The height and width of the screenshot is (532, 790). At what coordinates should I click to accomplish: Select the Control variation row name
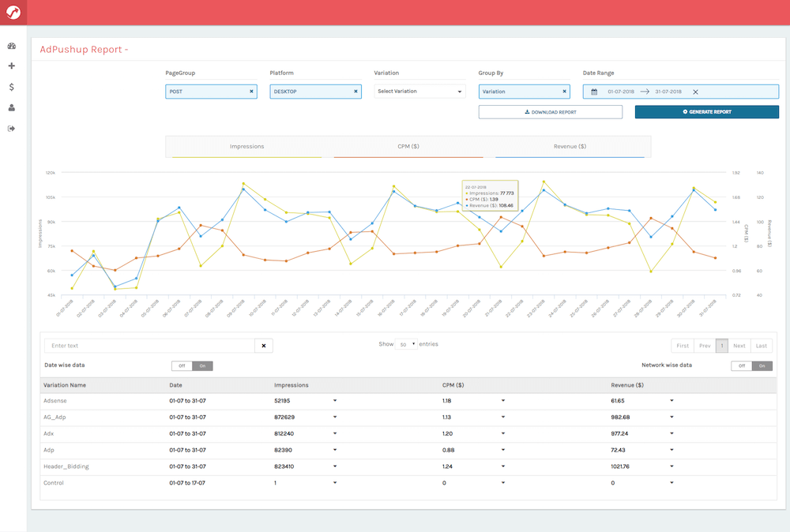point(54,483)
